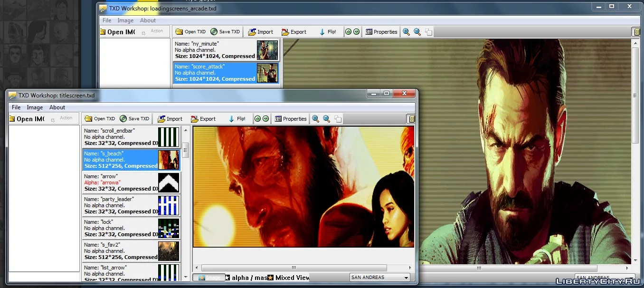644x288 pixels.
Task: Switch to the Mixed View tab
Action: pos(288,278)
